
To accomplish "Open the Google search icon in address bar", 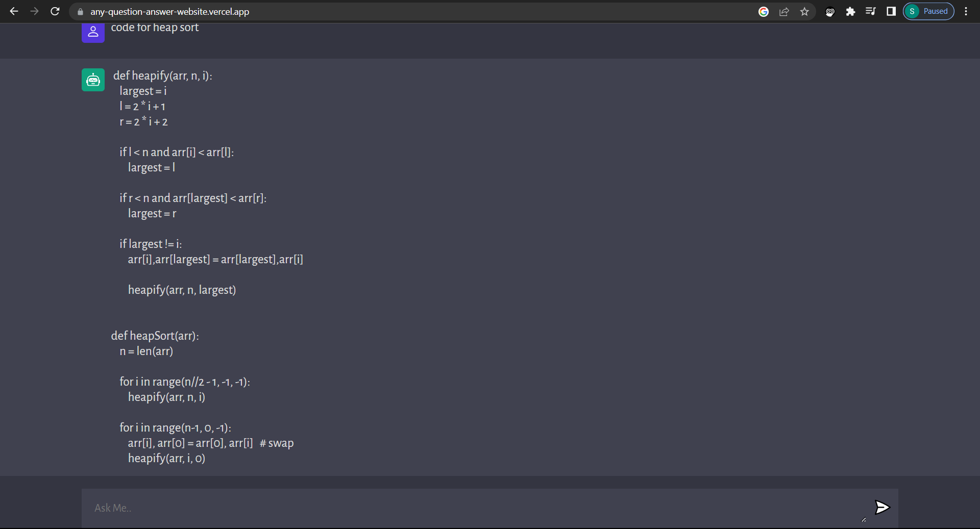I will tap(764, 11).
